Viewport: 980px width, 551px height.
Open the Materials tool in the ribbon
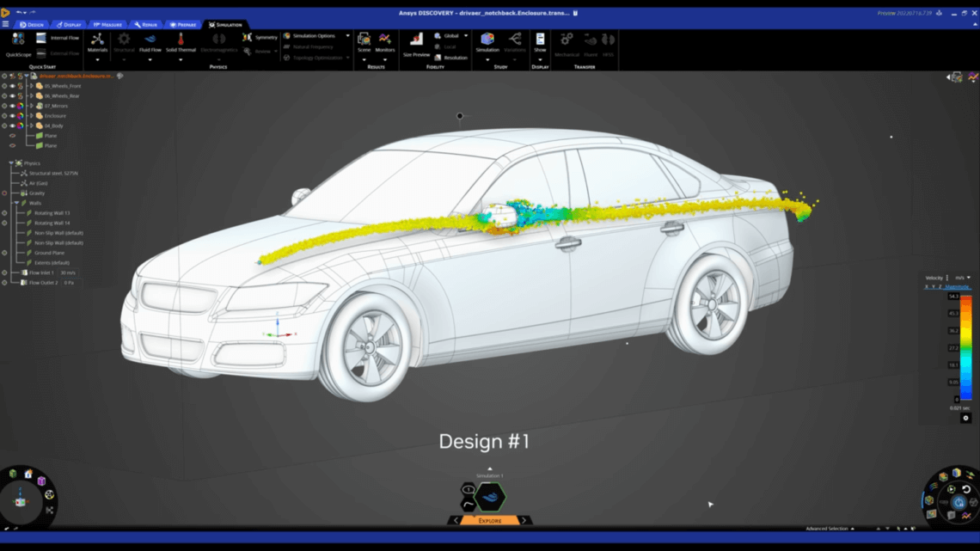click(97, 41)
